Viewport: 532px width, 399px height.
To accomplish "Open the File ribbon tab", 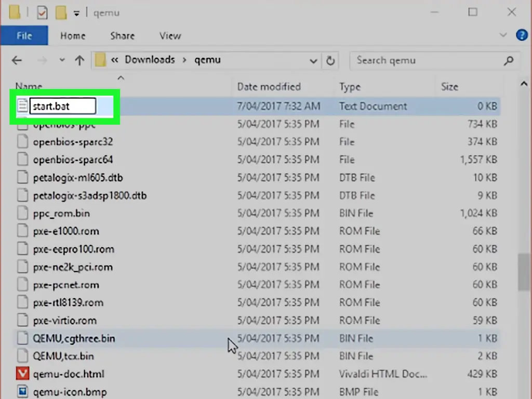I will [x=24, y=36].
